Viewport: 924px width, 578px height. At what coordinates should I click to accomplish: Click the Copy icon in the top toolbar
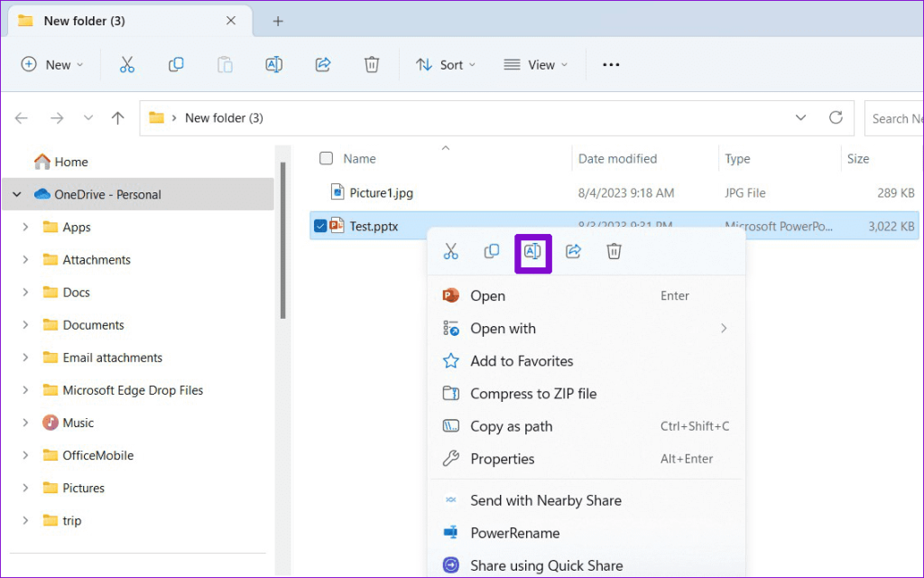(176, 64)
